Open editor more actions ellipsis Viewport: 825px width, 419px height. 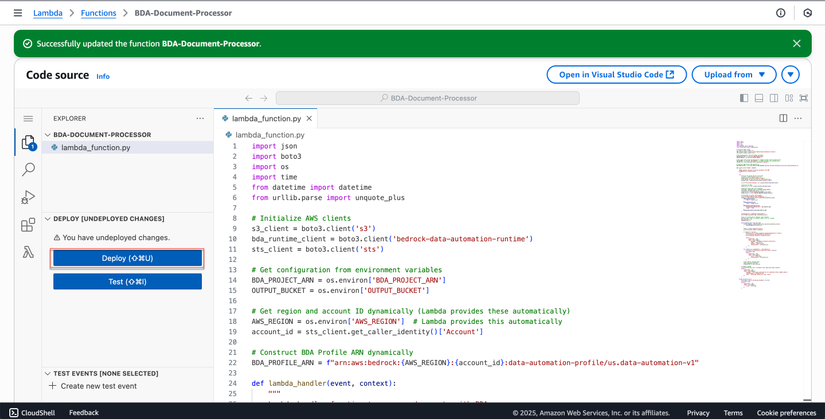coord(798,118)
